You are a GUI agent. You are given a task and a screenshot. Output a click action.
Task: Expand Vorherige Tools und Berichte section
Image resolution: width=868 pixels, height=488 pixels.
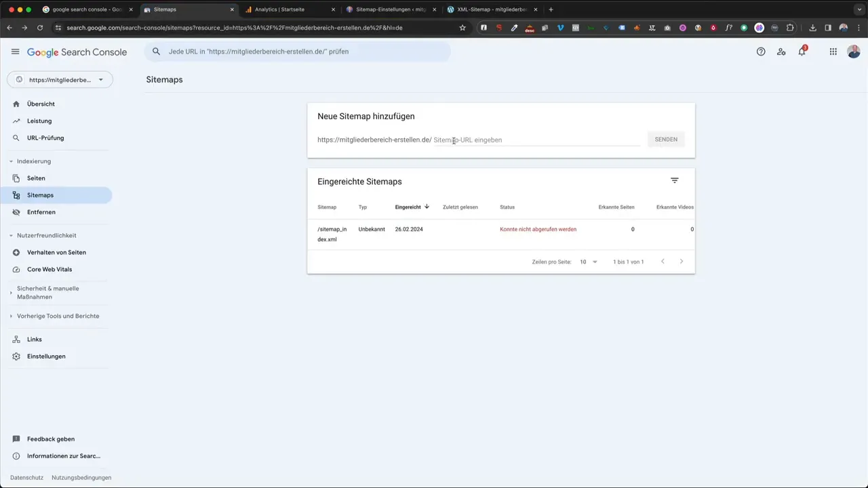click(x=12, y=316)
